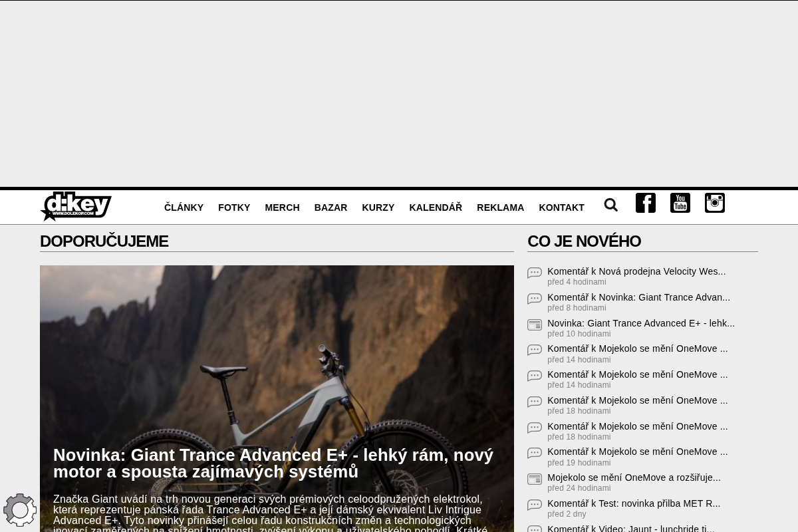Go to the REKLAMA page
The image size is (798, 532).
500,207
